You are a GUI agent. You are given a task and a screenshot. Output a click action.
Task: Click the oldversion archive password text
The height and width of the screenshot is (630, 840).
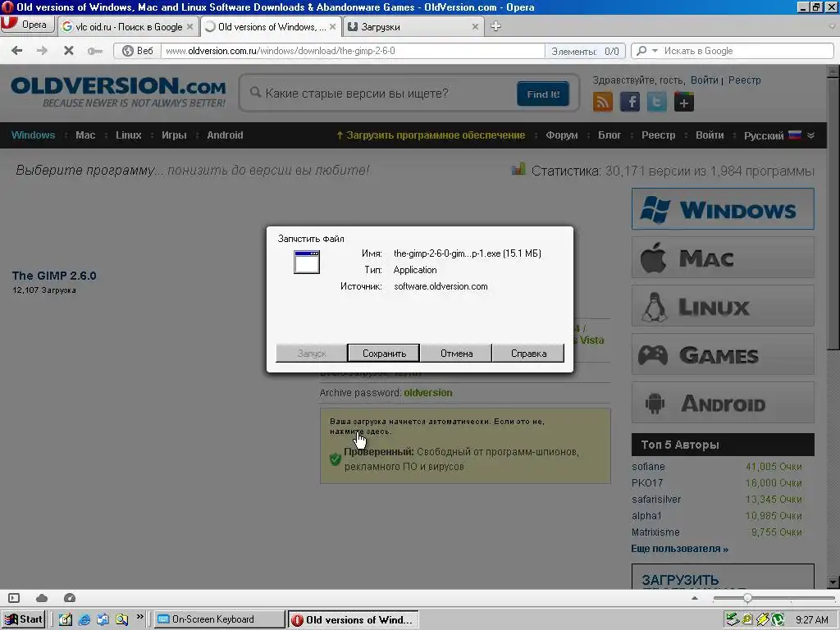click(x=428, y=393)
